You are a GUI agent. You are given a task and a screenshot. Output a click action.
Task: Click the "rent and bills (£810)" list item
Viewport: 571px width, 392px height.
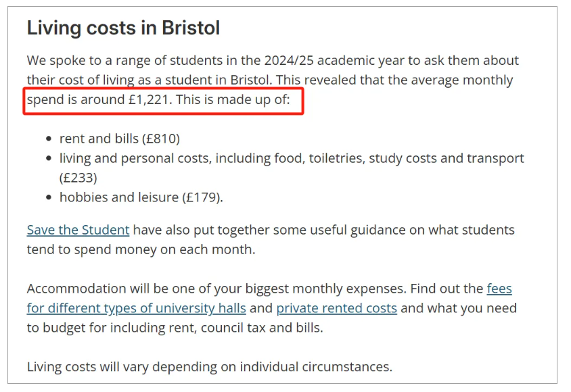[119, 139]
